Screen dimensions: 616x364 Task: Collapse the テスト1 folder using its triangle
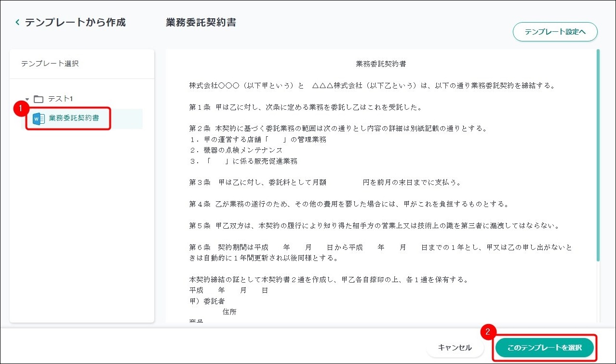click(x=27, y=99)
